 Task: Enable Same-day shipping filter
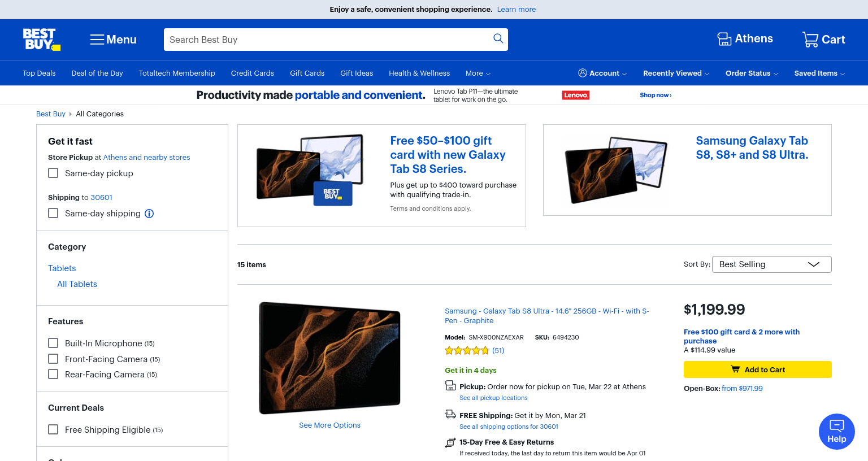click(x=53, y=213)
